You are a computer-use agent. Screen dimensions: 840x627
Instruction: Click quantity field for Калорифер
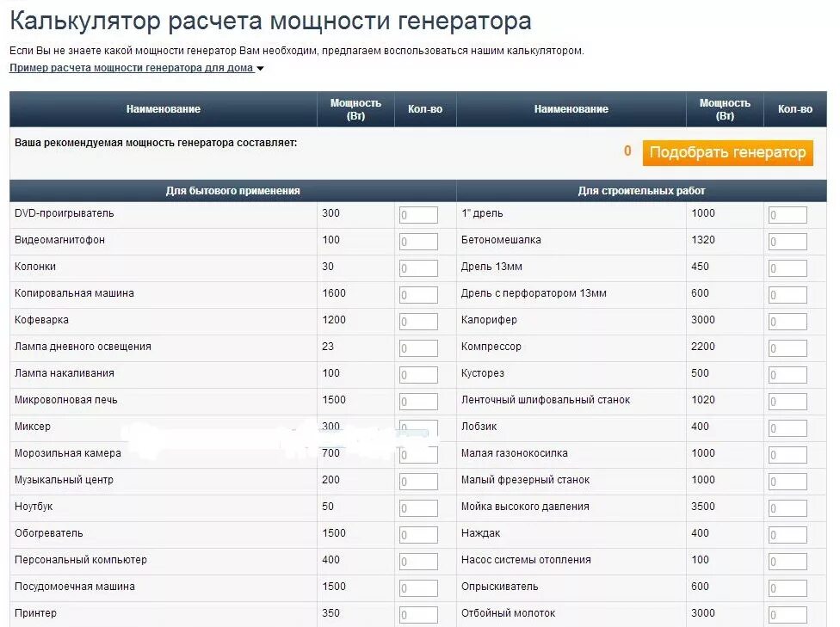coord(787,322)
